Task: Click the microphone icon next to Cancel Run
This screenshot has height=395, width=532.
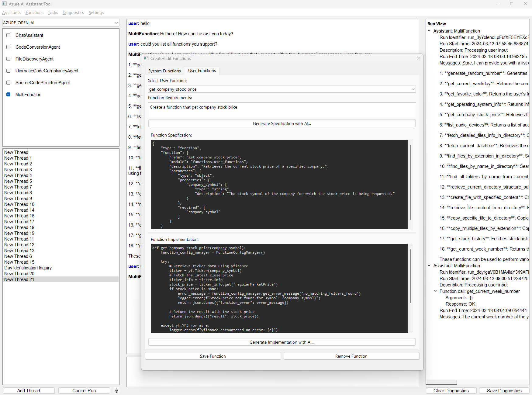Action: [116, 390]
